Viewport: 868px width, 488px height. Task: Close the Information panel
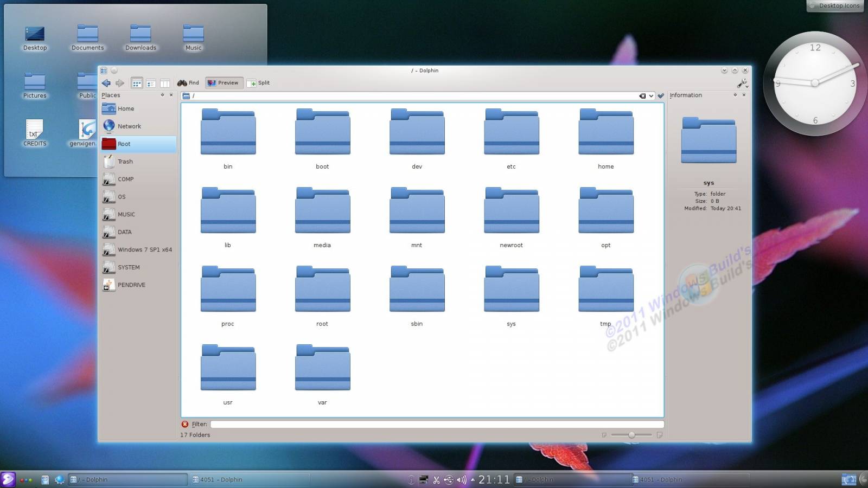(744, 95)
